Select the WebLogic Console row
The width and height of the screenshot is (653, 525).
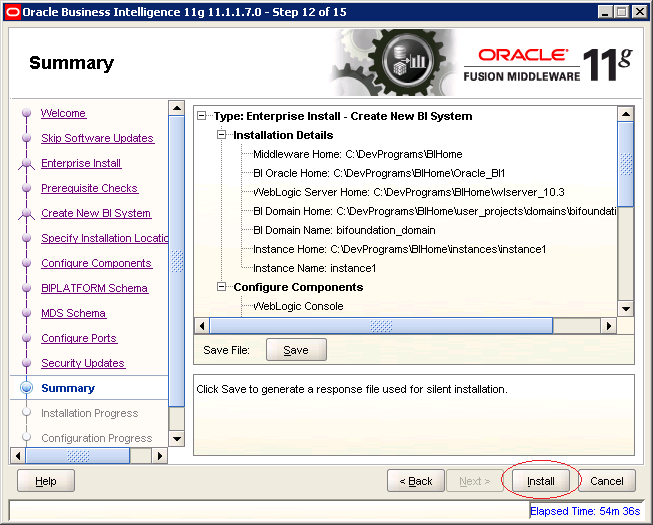point(299,306)
